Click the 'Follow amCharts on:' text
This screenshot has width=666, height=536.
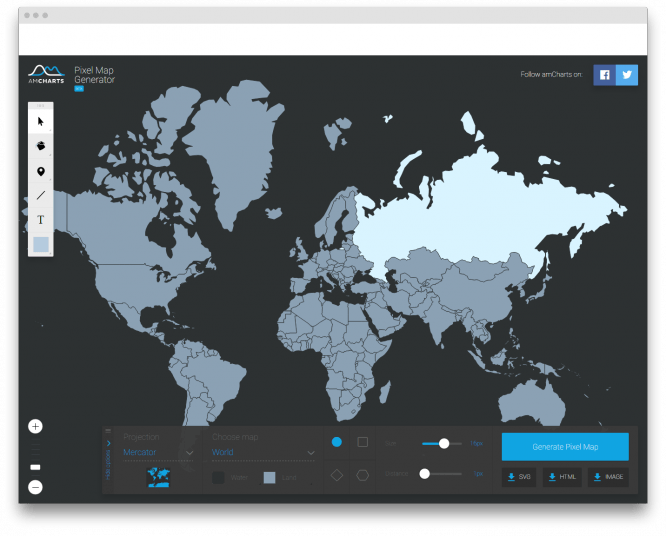click(x=551, y=74)
